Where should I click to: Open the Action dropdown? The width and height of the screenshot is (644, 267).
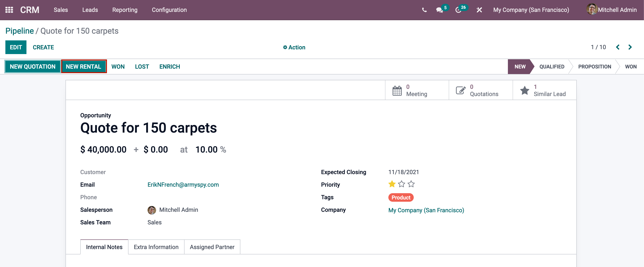pyautogui.click(x=294, y=47)
